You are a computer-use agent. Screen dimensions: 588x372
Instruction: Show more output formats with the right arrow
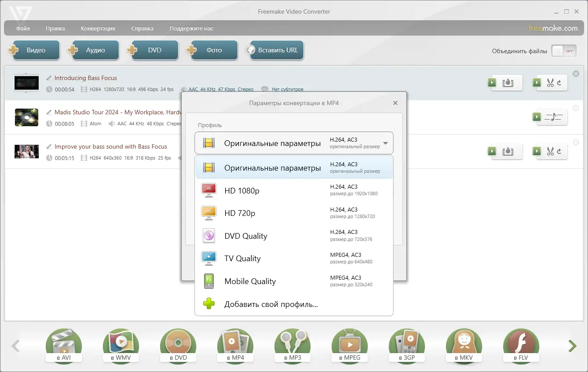(572, 346)
